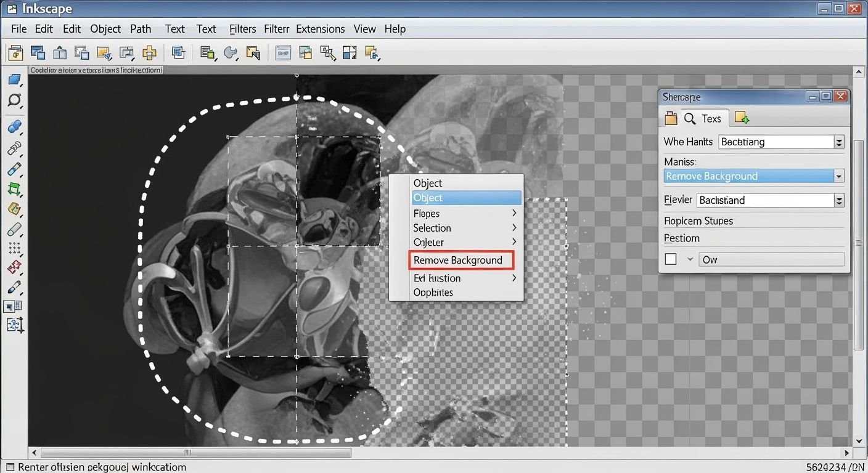Choose Remove Background in the context menu

point(461,260)
